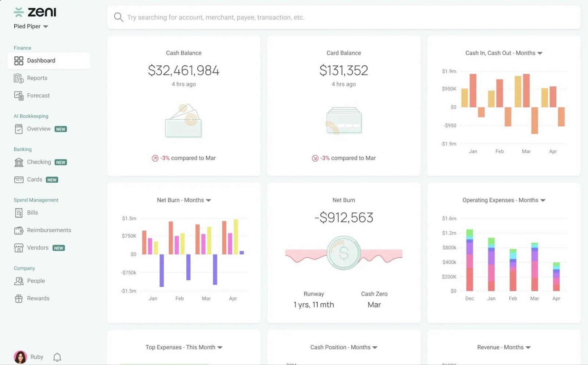This screenshot has height=365, width=588.
Task: Open the notification bell
Action: 57,357
